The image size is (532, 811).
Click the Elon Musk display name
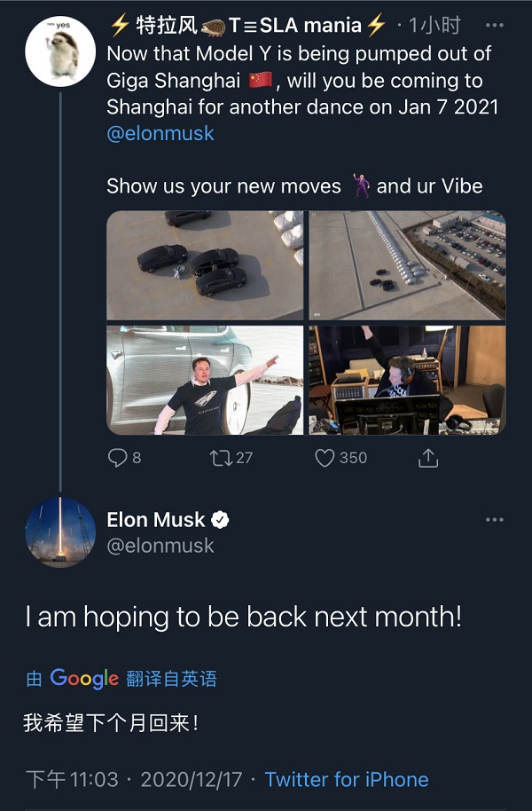point(156,520)
